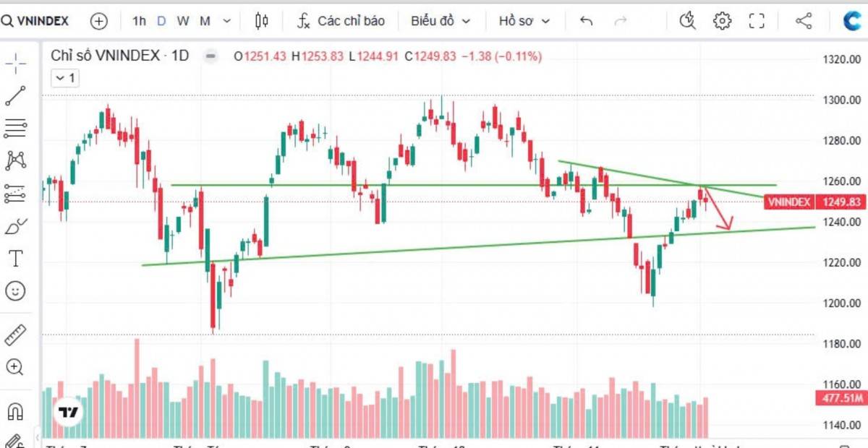The height and width of the screenshot is (448, 868).
Task: Undo the last chart action
Action: (x=585, y=21)
